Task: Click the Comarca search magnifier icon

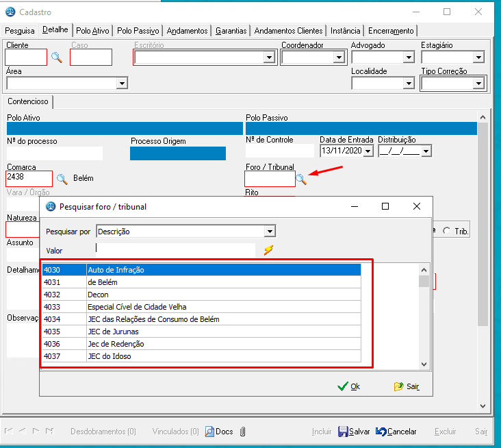Action: pyautogui.click(x=62, y=179)
